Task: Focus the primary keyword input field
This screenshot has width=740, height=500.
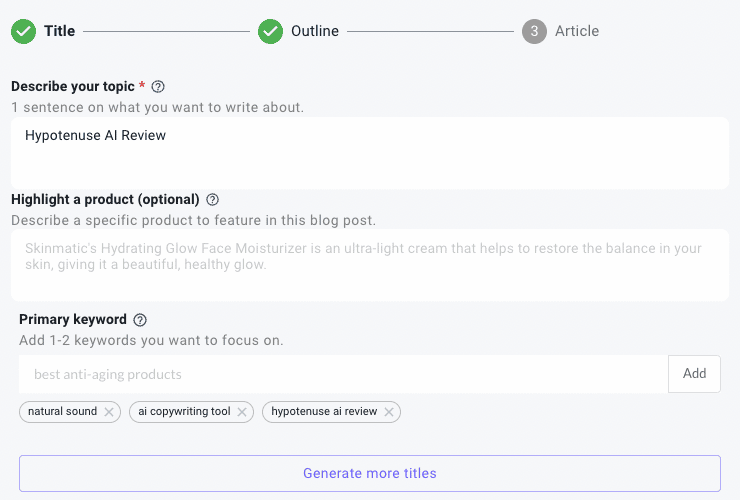Action: pyautogui.click(x=344, y=374)
